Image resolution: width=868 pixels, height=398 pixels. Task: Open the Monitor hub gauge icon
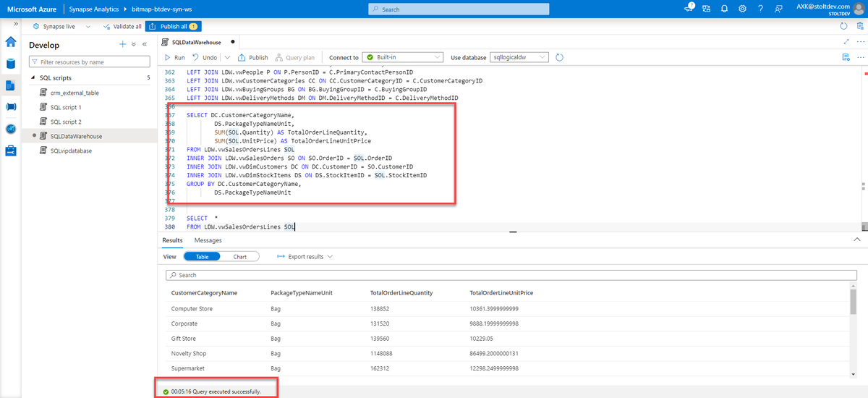(x=11, y=129)
